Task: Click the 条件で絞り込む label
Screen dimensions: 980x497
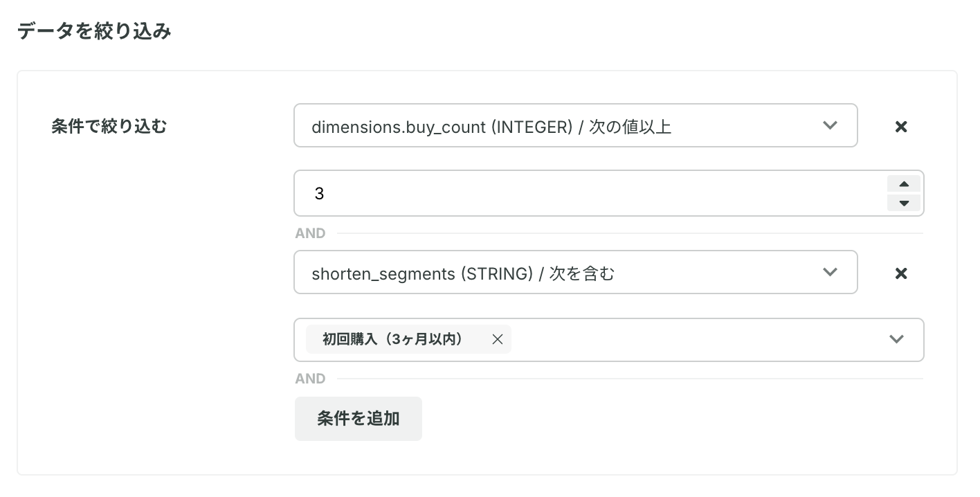Action: pos(109,127)
